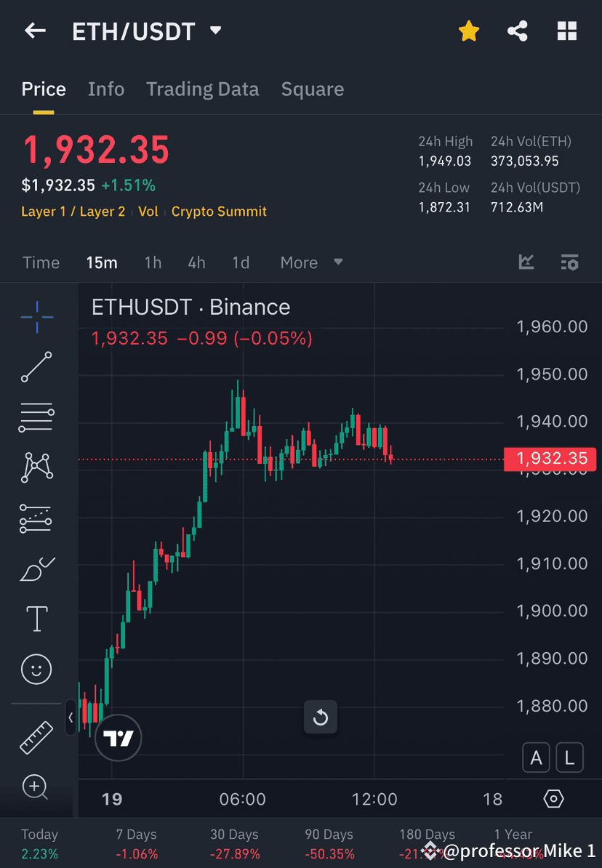
Task: Select the crosshair cursor tool
Action: (36, 316)
